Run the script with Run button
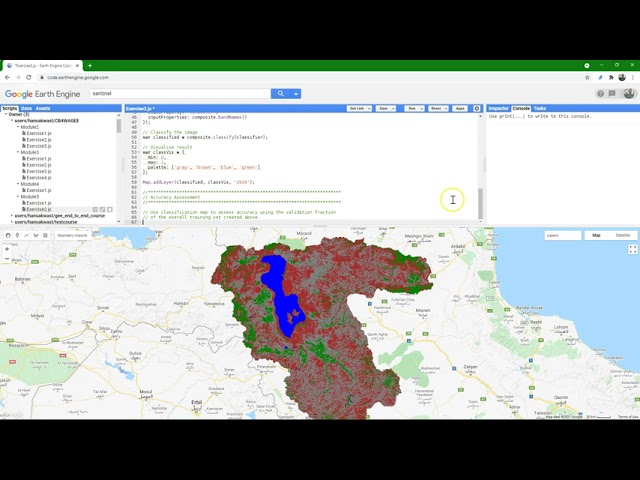 coord(412,109)
